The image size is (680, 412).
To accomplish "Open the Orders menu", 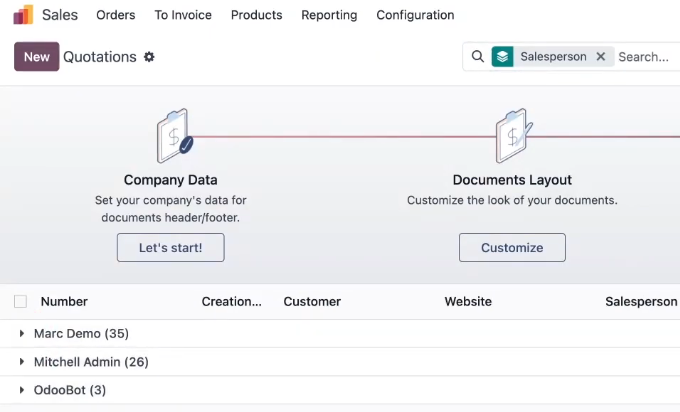I will tap(116, 15).
